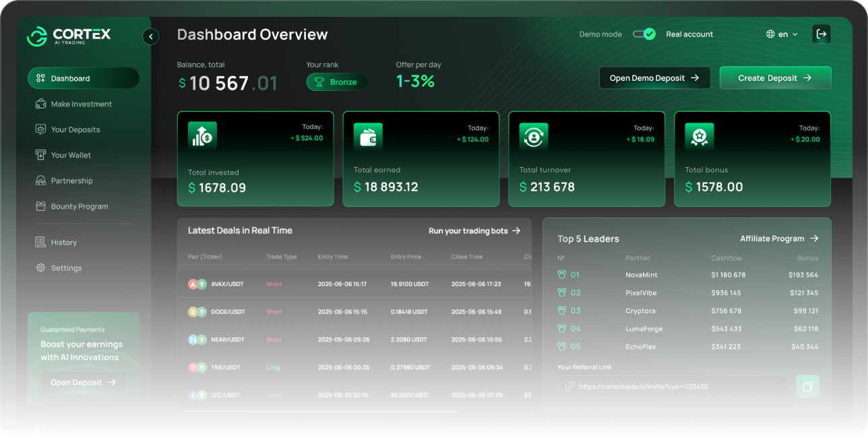Click the Your Wallet sidebar icon
This screenshot has width=868, height=439.
pyautogui.click(x=40, y=155)
